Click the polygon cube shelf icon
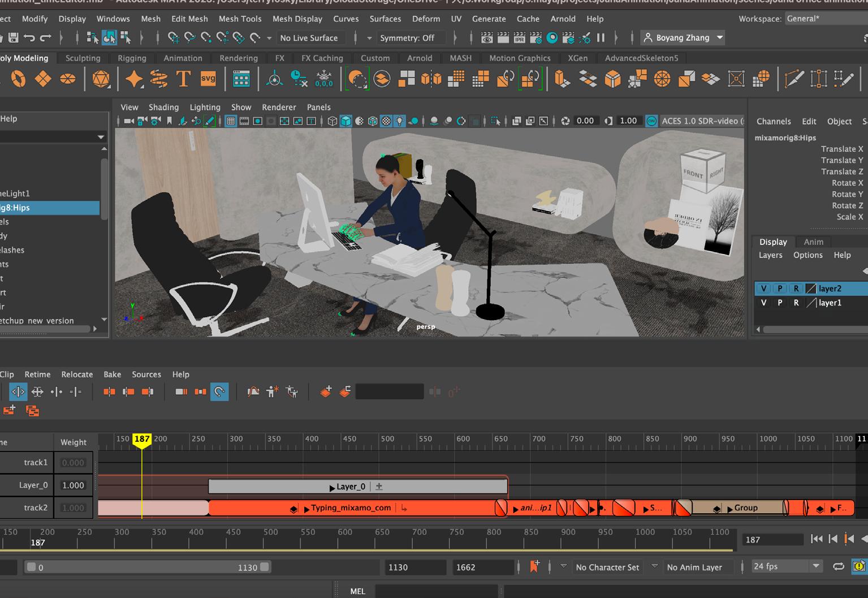Viewport: 868px width, 598px height. click(612, 79)
